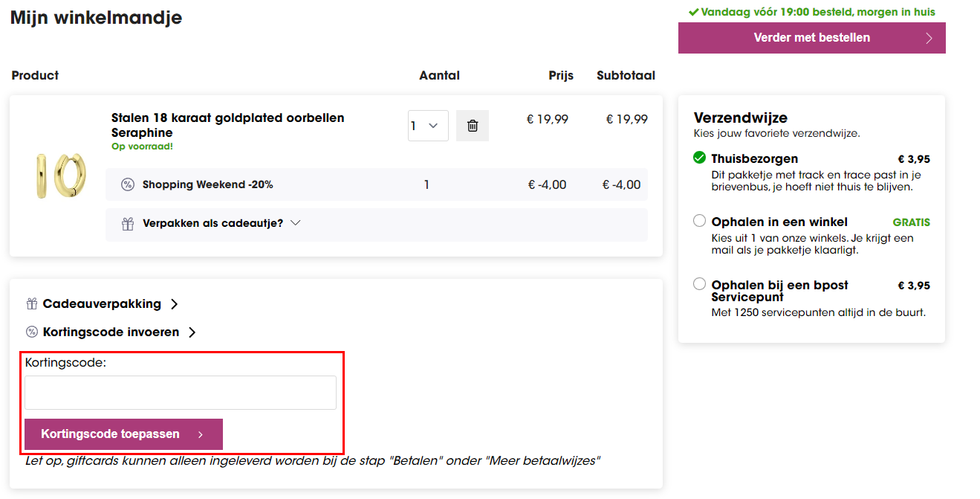Delete the earrings using the trash icon

[x=472, y=126]
